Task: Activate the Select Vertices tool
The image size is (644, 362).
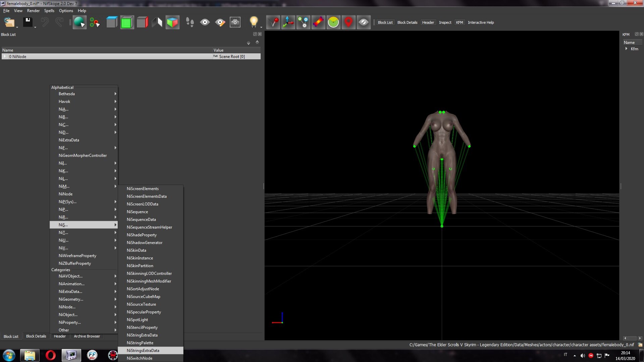Action: tap(95, 22)
